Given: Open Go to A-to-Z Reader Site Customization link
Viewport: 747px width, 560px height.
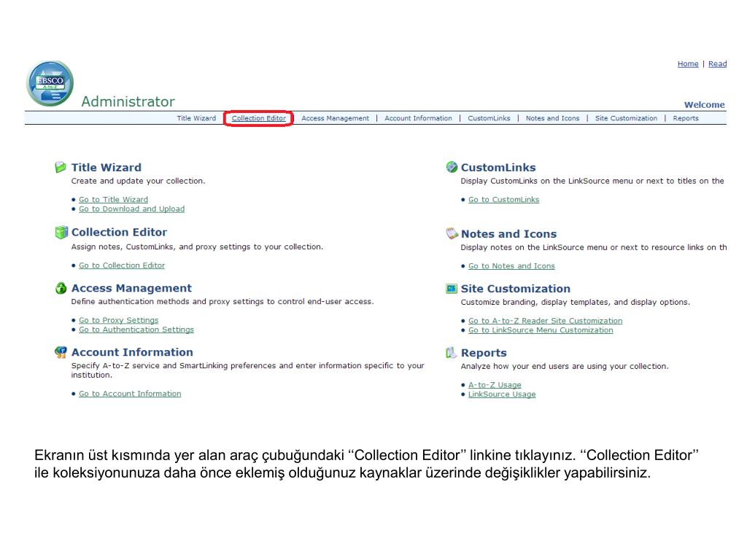Looking at the screenshot, I should [545, 321].
